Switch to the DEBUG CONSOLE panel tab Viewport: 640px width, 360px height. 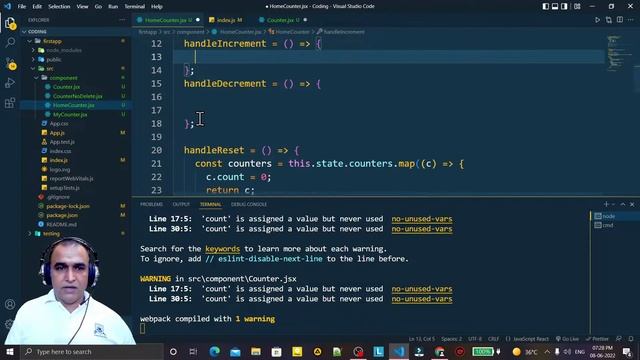[x=249, y=204]
